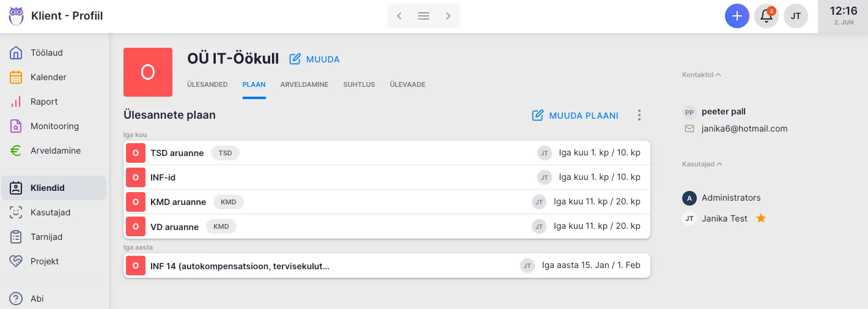The height and width of the screenshot is (309, 868).
Task: Click Muuda plaani button
Action: click(575, 115)
